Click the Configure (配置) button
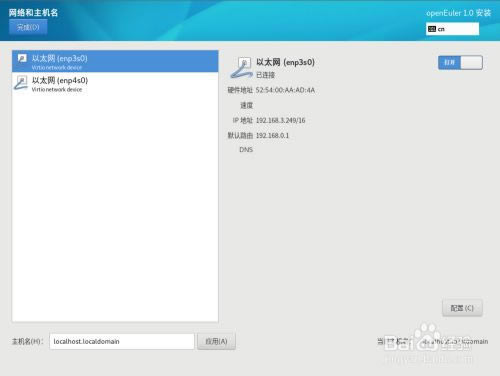The image size is (500, 376). (x=462, y=308)
